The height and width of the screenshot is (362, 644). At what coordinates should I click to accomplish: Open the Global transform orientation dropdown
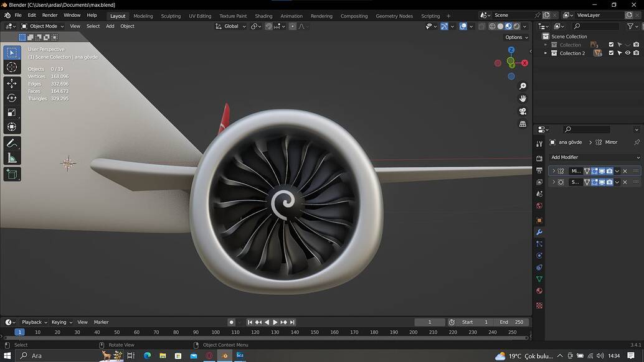[232, 26]
